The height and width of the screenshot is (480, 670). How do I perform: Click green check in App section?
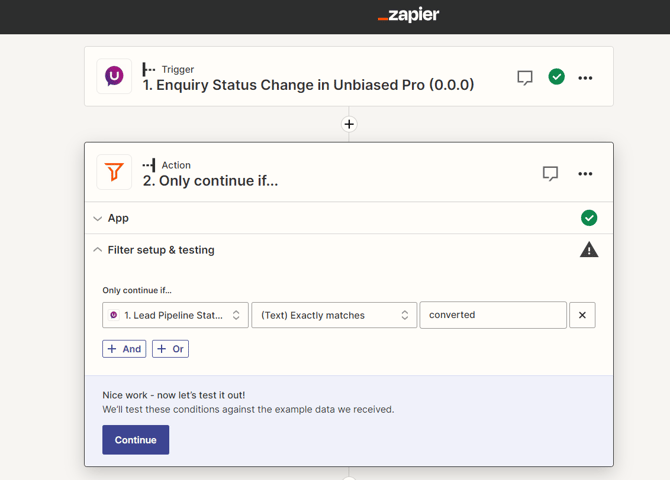click(x=589, y=218)
